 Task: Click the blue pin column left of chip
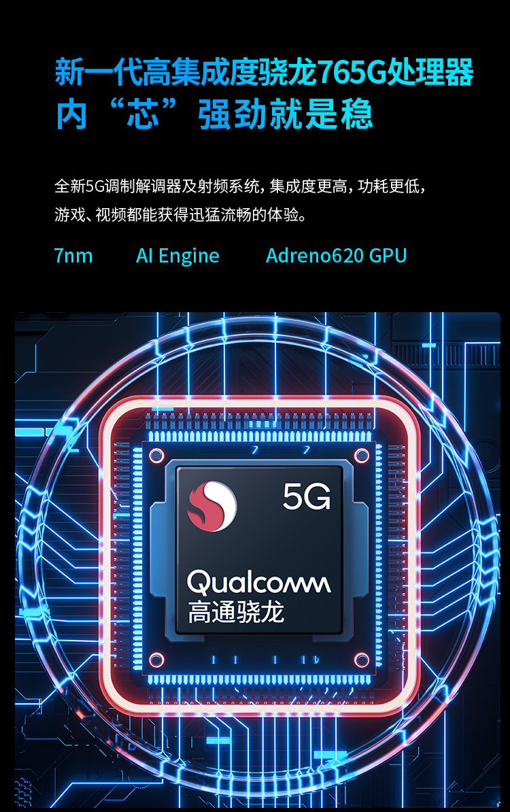click(x=138, y=558)
